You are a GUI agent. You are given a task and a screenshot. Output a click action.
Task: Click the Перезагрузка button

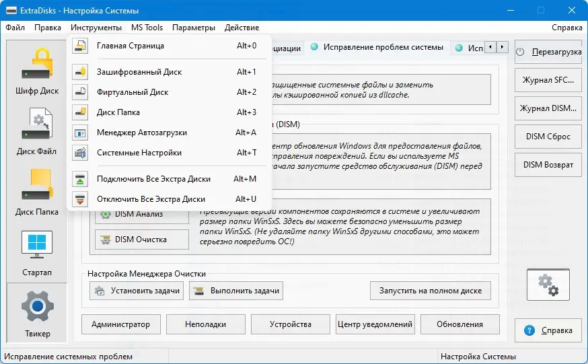tap(548, 52)
